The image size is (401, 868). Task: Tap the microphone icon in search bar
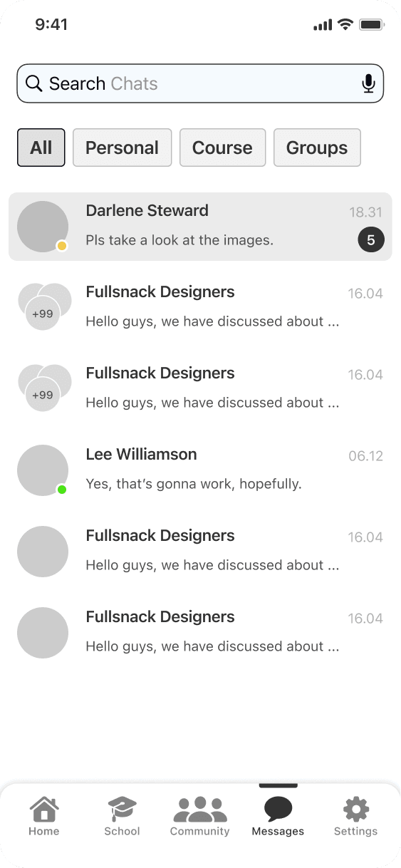(368, 84)
